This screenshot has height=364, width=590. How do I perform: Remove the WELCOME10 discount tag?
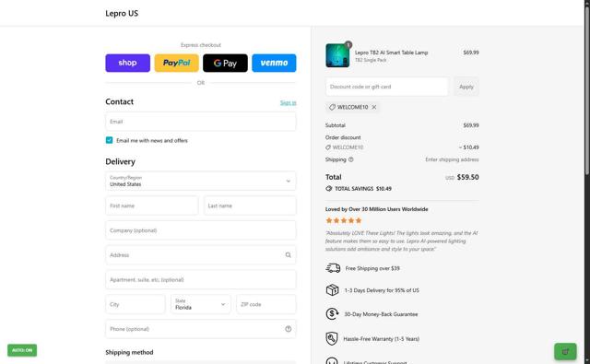[x=374, y=107]
